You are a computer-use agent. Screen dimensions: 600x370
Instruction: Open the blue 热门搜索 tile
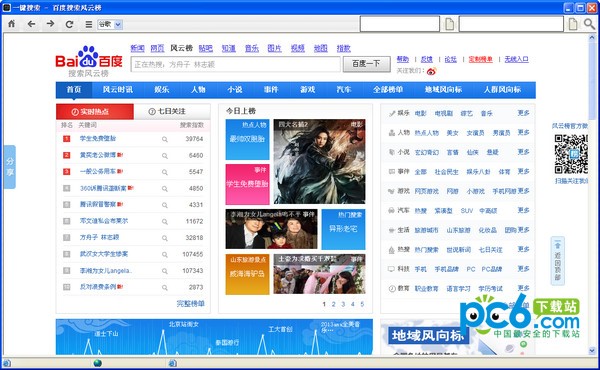[343, 229]
